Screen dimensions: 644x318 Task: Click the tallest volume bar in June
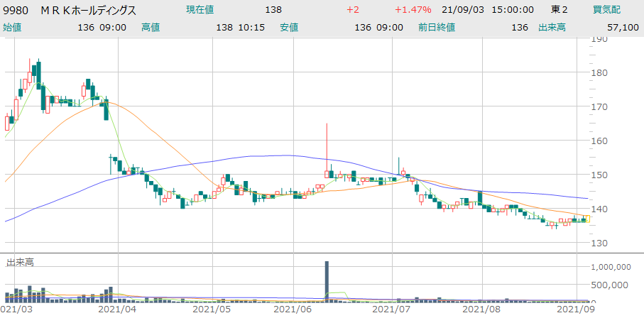click(x=327, y=280)
